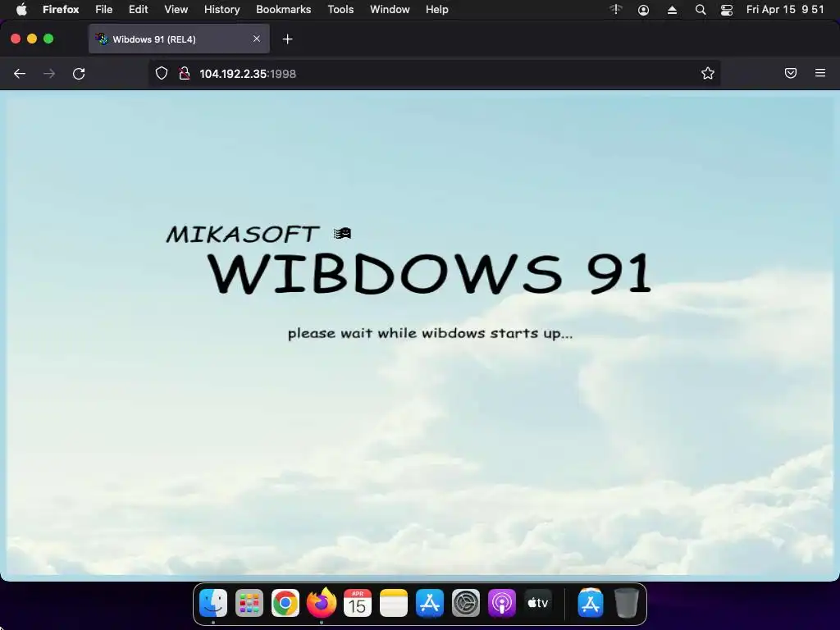Image resolution: width=840 pixels, height=630 pixels.
Task: Open the Bookmarks menu
Action: pyautogui.click(x=283, y=10)
